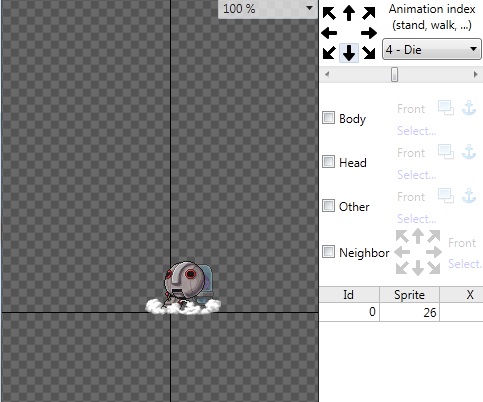
Task: Select the sprite cell with value 26
Action: point(409,312)
